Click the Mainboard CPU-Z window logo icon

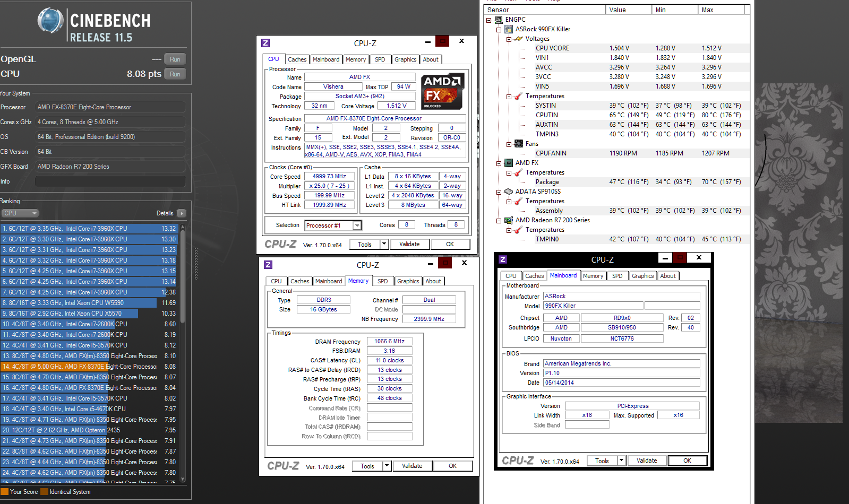(503, 259)
